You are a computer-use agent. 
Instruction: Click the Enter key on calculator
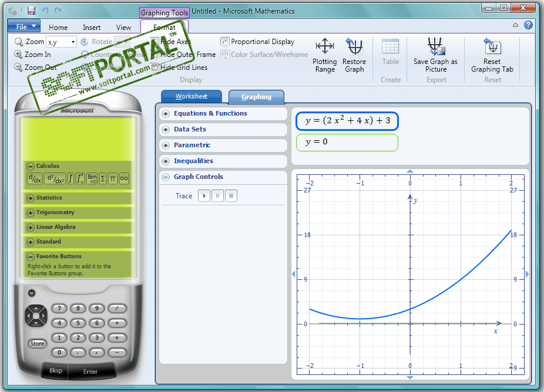[x=90, y=371]
